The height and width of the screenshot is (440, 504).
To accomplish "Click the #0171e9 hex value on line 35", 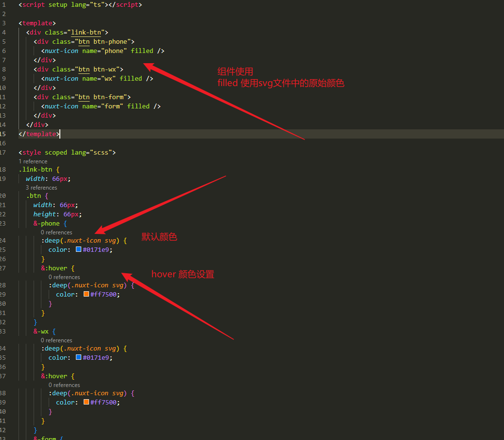I will click(x=96, y=357).
